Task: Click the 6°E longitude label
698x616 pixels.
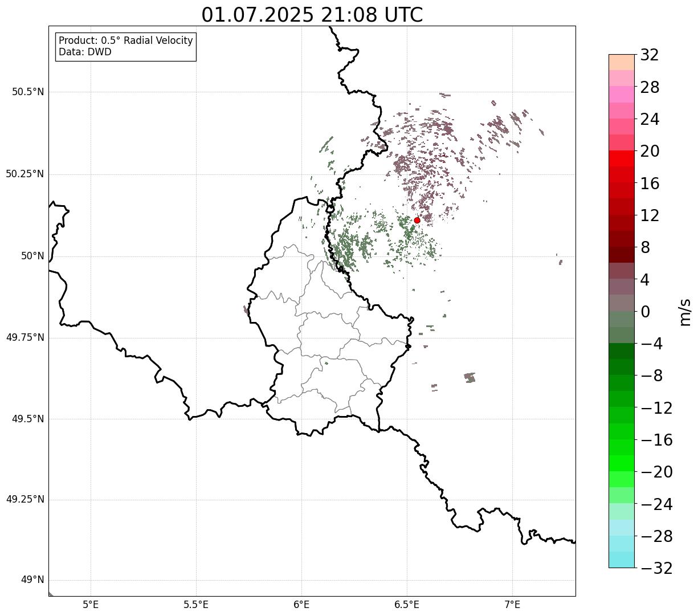Action: coord(301,605)
